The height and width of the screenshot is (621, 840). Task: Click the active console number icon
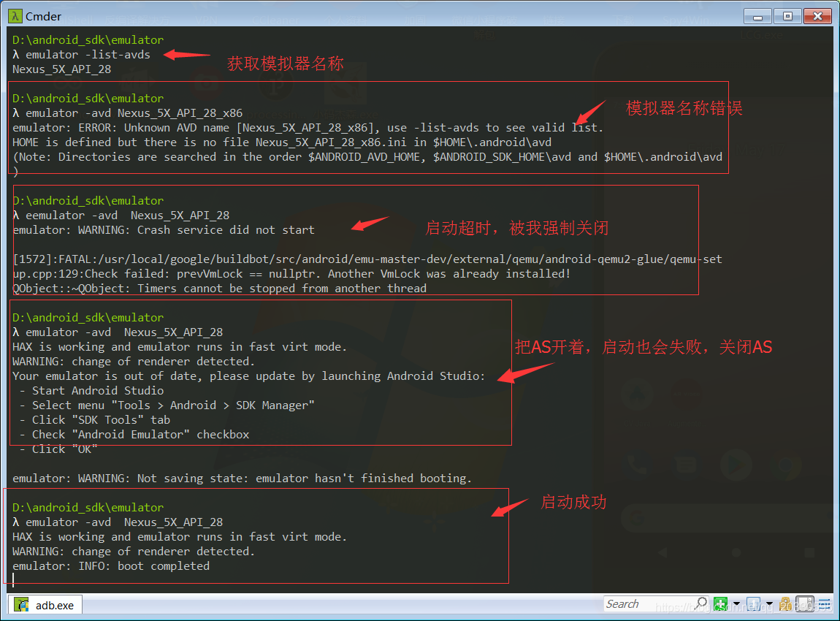(x=753, y=604)
